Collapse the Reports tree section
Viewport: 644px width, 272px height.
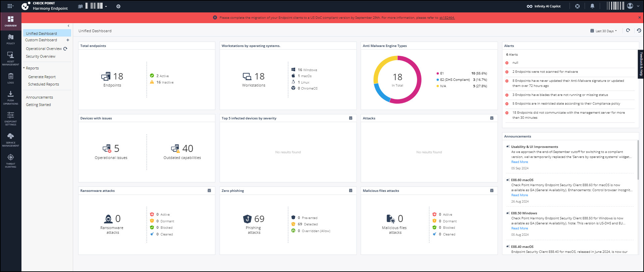click(x=24, y=68)
